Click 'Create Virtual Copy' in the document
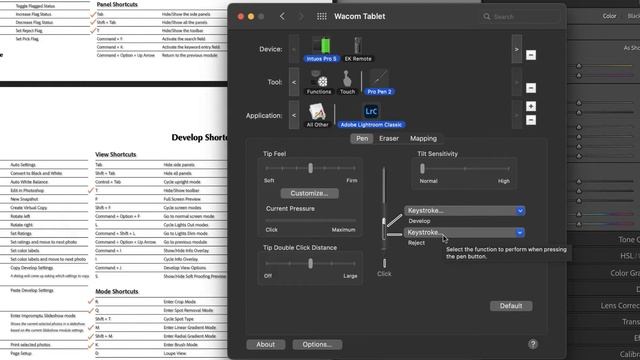Image resolution: width=640 pixels, height=360 pixels. (x=29, y=208)
